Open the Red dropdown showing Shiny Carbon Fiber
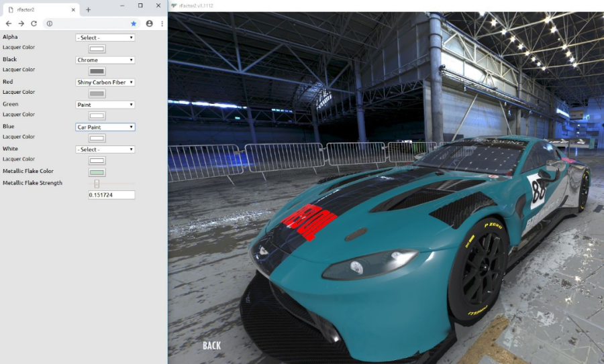The height and width of the screenshot is (364, 604). click(105, 82)
